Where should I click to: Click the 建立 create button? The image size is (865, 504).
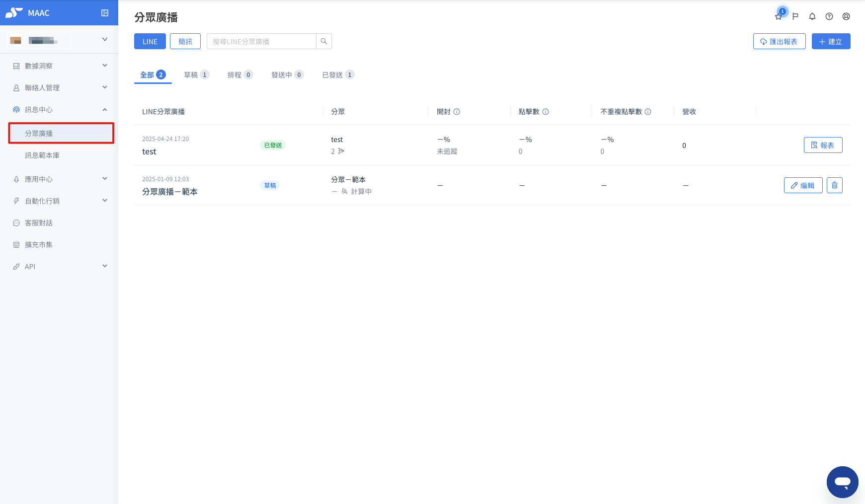point(831,41)
